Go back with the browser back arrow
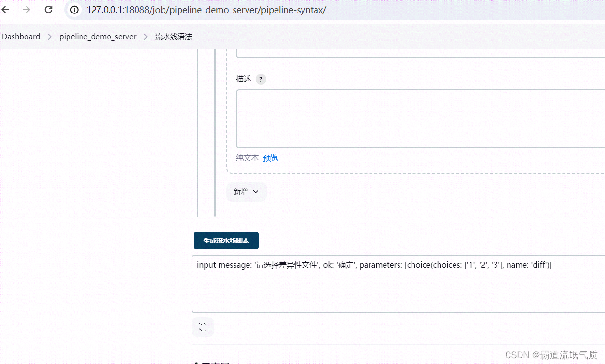Screen dimensions: 605x364 5,10
